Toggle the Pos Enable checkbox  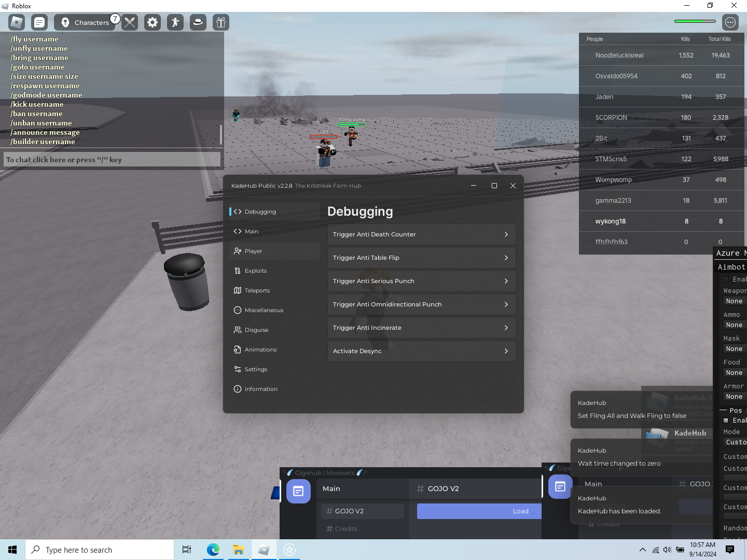pyautogui.click(x=726, y=421)
